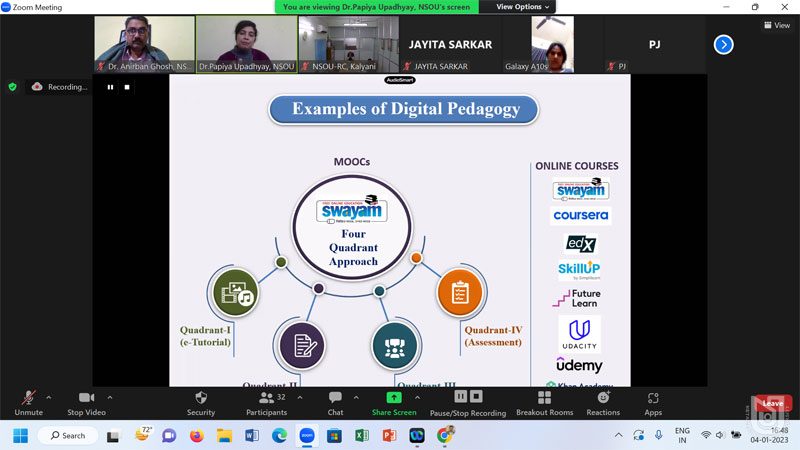Show next participants with blue arrow
Screen dimensions: 800x450
point(723,45)
